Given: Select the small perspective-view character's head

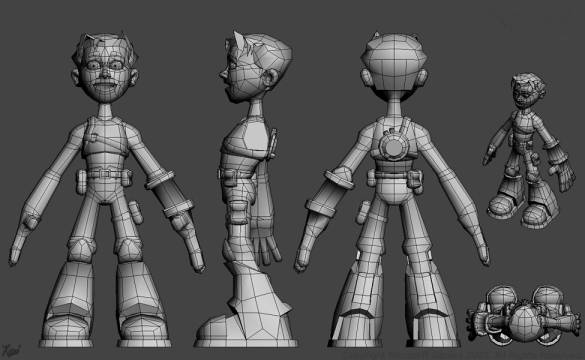Looking at the screenshot, I should [x=528, y=90].
